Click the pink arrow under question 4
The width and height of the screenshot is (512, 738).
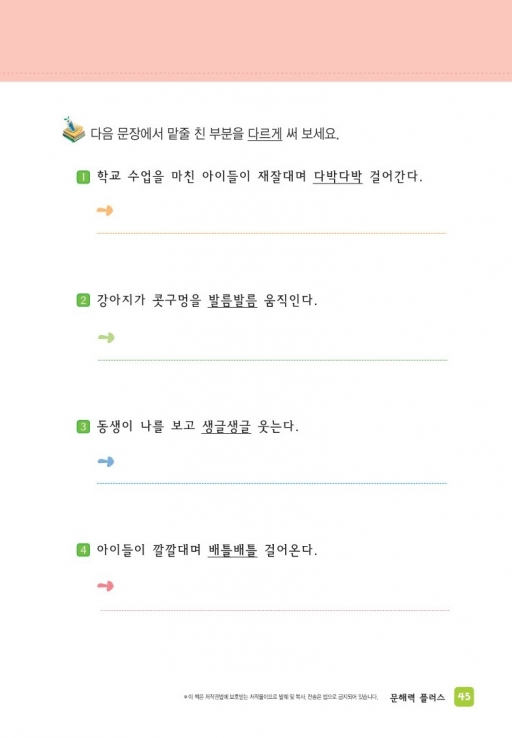(105, 586)
